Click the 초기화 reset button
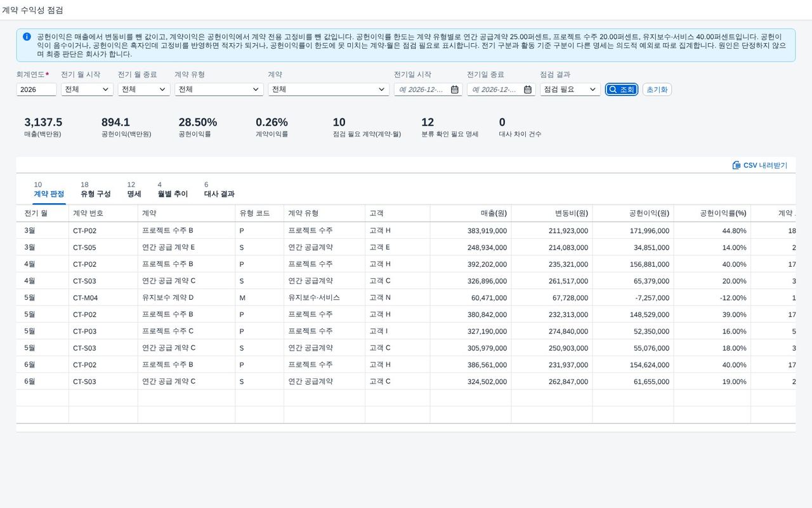Image resolution: width=812 pixels, height=508 pixels. pyautogui.click(x=657, y=90)
